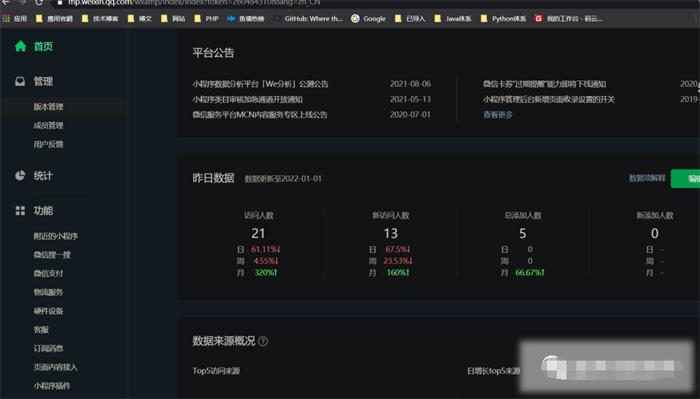Screen dimensions: 700x399
Task: Expand the 管理 sidebar section
Action: coord(43,81)
